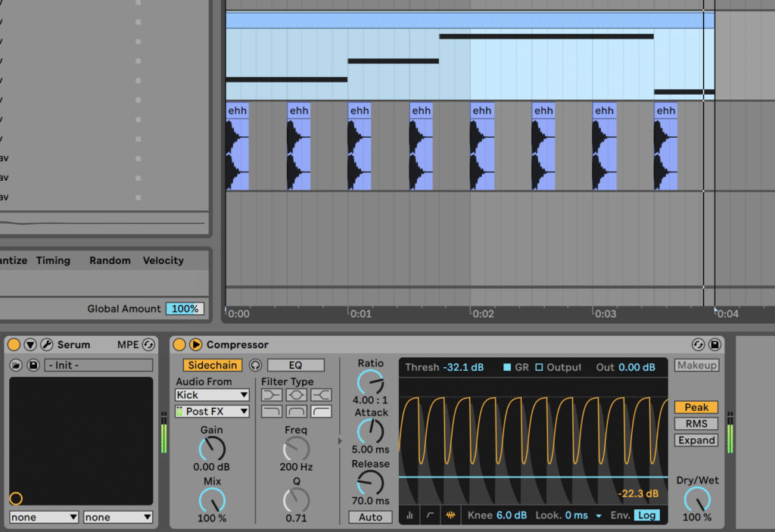This screenshot has width=775, height=532.
Task: Click the Auto release button
Action: click(x=370, y=518)
